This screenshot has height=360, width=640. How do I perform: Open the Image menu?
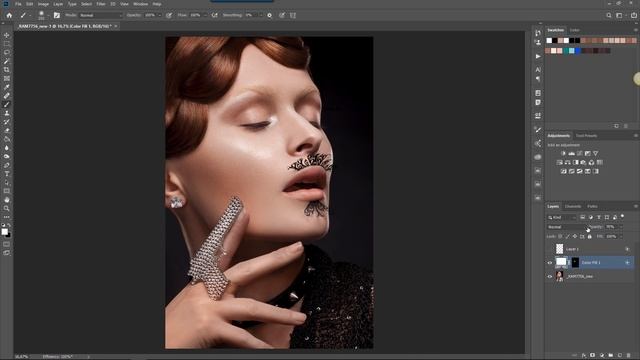coord(43,4)
